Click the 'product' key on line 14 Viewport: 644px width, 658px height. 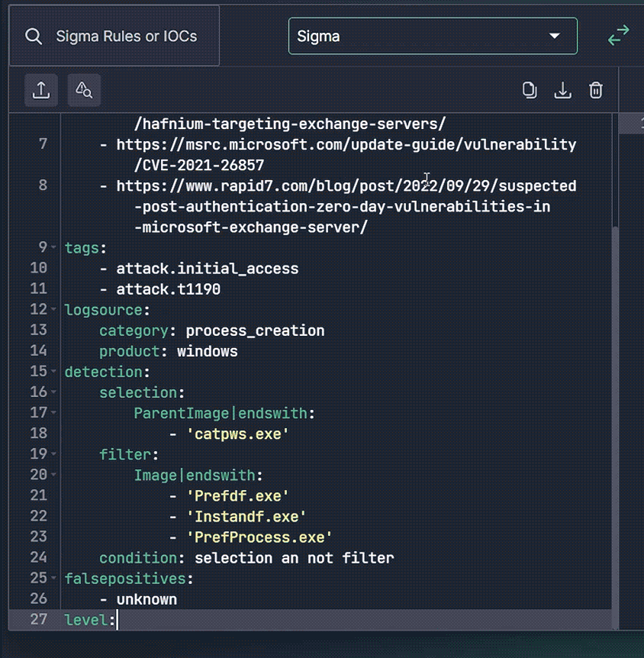[x=129, y=351]
